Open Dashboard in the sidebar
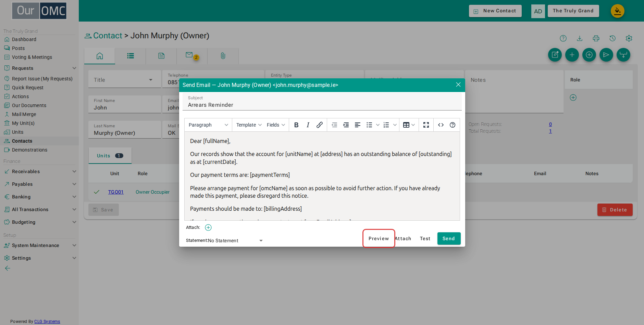The height and width of the screenshot is (325, 644). (24, 39)
